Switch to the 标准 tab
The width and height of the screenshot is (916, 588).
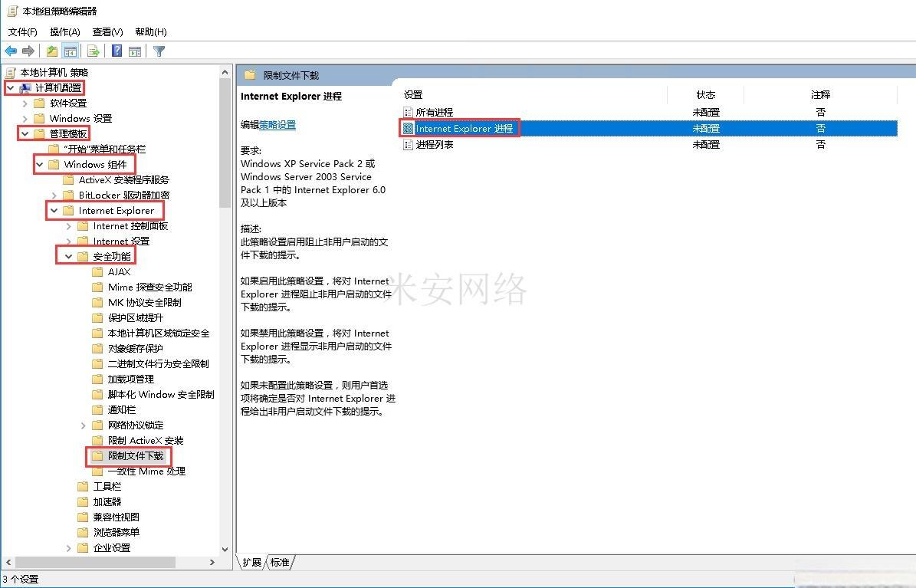click(x=280, y=562)
